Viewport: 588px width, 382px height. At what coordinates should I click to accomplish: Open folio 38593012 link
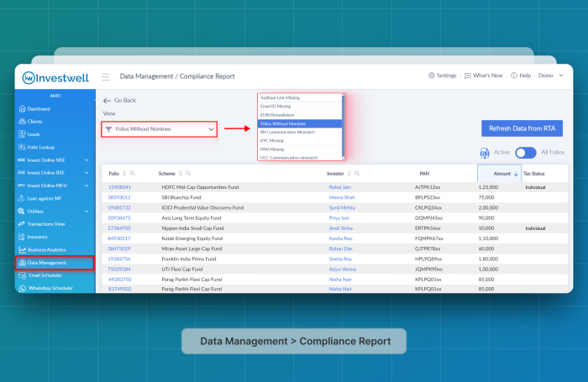[x=119, y=197]
